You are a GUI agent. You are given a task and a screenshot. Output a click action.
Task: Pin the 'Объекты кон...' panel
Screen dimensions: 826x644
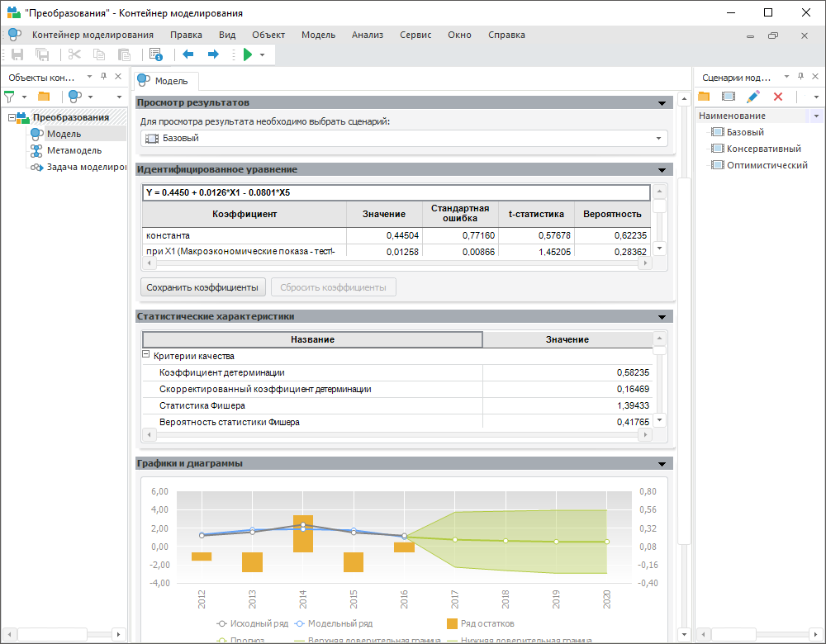[105, 77]
